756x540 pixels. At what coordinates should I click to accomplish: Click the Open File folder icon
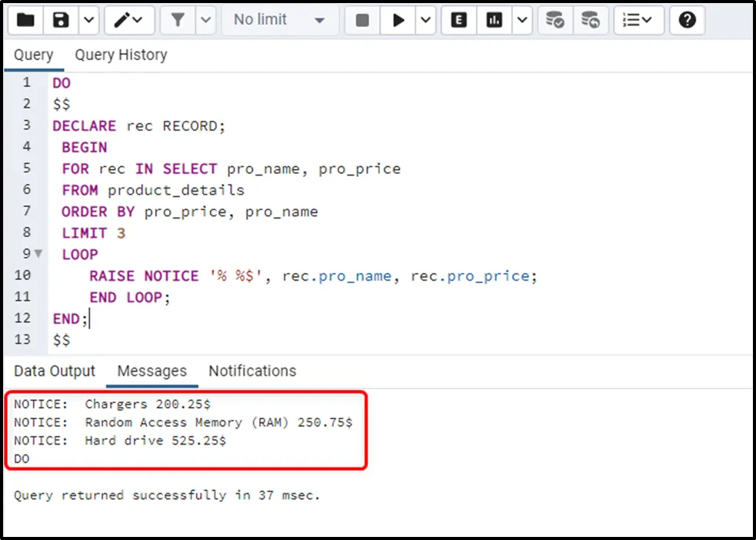(x=25, y=20)
